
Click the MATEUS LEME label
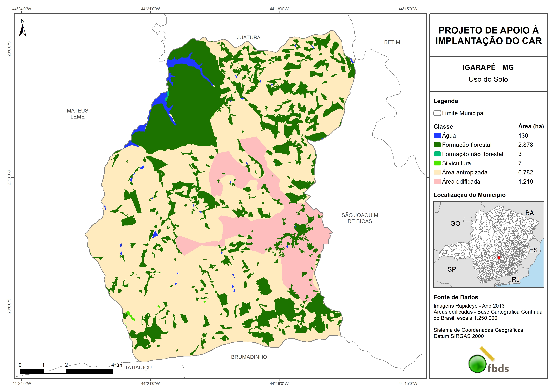coord(78,113)
